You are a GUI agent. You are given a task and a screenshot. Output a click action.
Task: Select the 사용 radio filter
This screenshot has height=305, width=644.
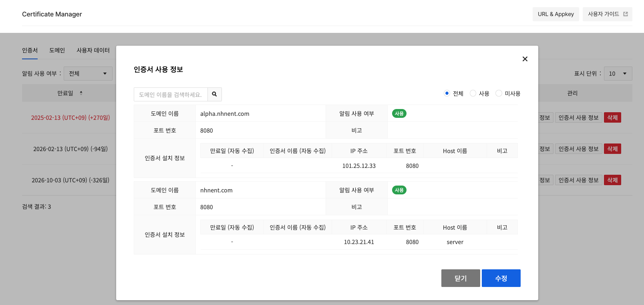[x=473, y=93]
